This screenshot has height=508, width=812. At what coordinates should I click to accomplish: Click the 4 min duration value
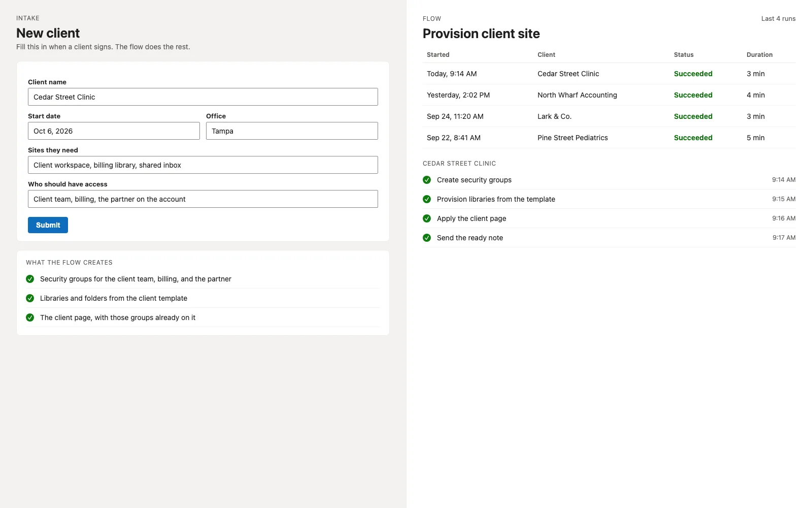point(755,95)
